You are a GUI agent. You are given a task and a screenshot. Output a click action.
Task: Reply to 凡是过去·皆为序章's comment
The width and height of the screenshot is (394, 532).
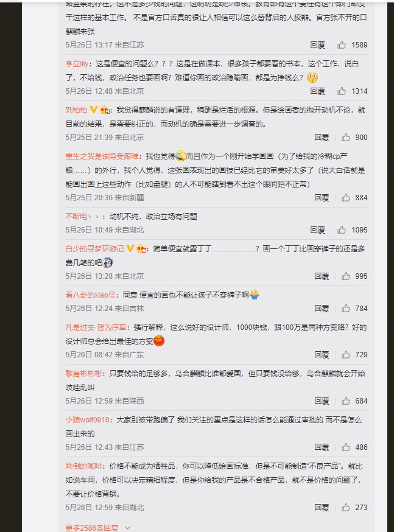coord(322,354)
